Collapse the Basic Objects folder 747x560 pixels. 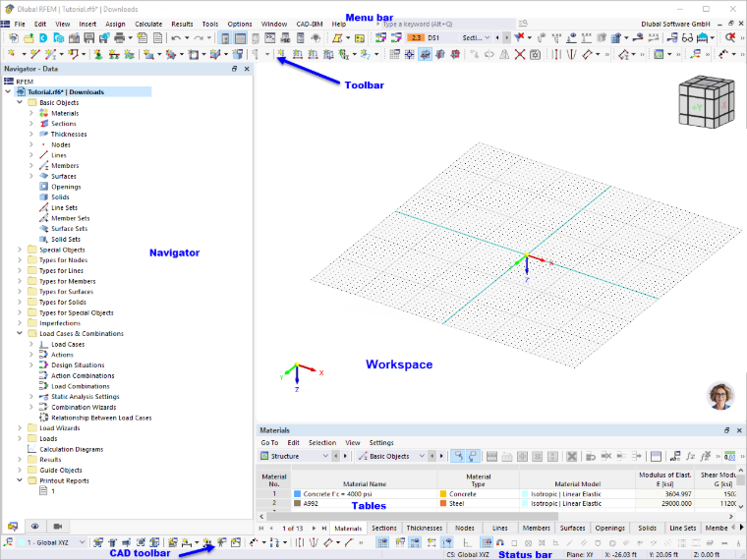(x=20, y=102)
